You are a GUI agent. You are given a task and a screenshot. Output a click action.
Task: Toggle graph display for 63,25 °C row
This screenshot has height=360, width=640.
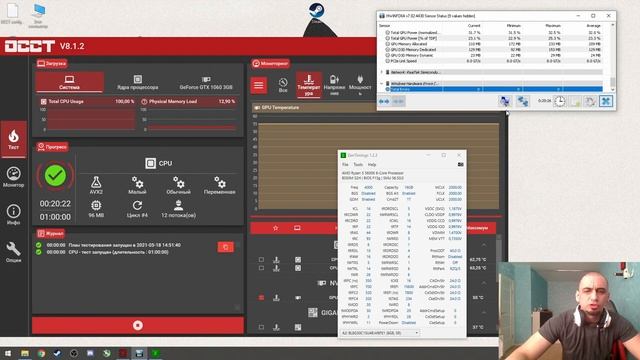coord(298,268)
